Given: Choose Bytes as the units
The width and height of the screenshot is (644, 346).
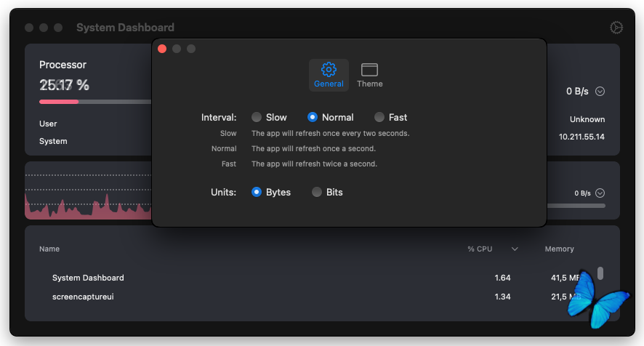Looking at the screenshot, I should pyautogui.click(x=257, y=193).
